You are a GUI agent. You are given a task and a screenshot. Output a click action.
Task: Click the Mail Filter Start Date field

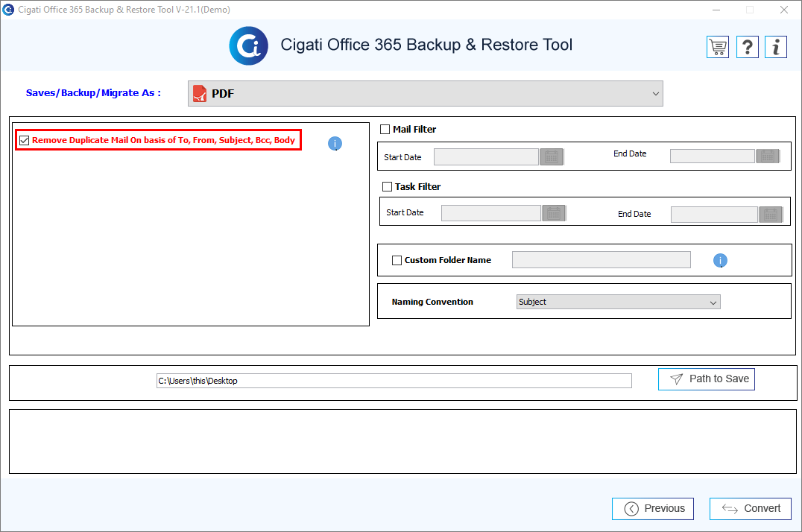[x=487, y=156]
